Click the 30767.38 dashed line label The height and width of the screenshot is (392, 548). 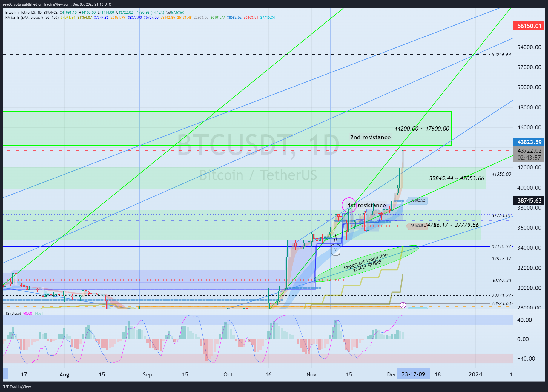pyautogui.click(x=501, y=280)
